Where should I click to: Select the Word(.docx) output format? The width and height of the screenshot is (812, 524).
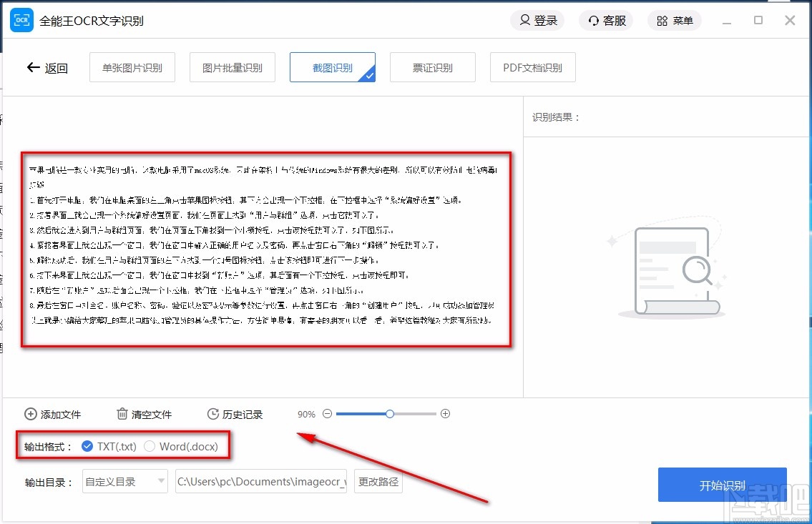(150, 445)
